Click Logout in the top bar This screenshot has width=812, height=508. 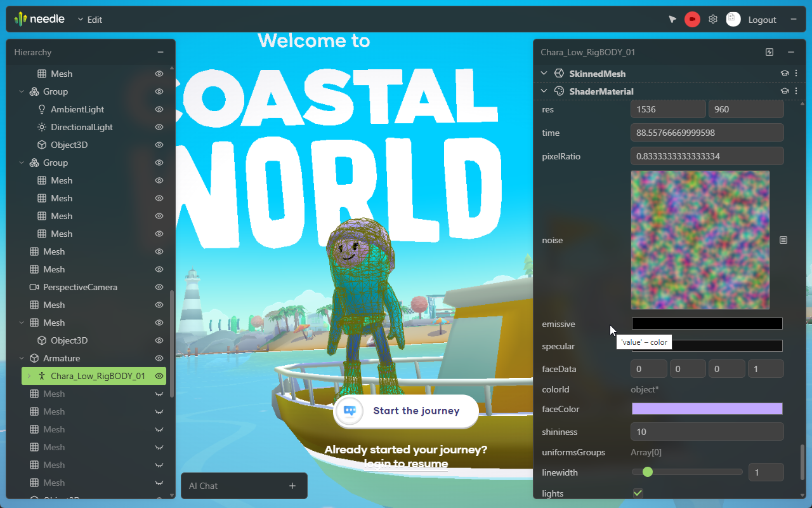tap(762, 19)
